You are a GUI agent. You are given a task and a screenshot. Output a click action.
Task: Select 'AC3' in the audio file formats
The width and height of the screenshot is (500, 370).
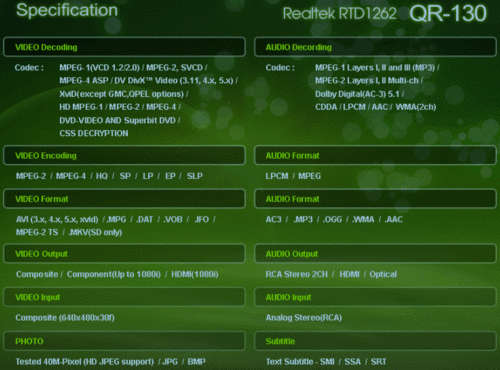point(273,220)
